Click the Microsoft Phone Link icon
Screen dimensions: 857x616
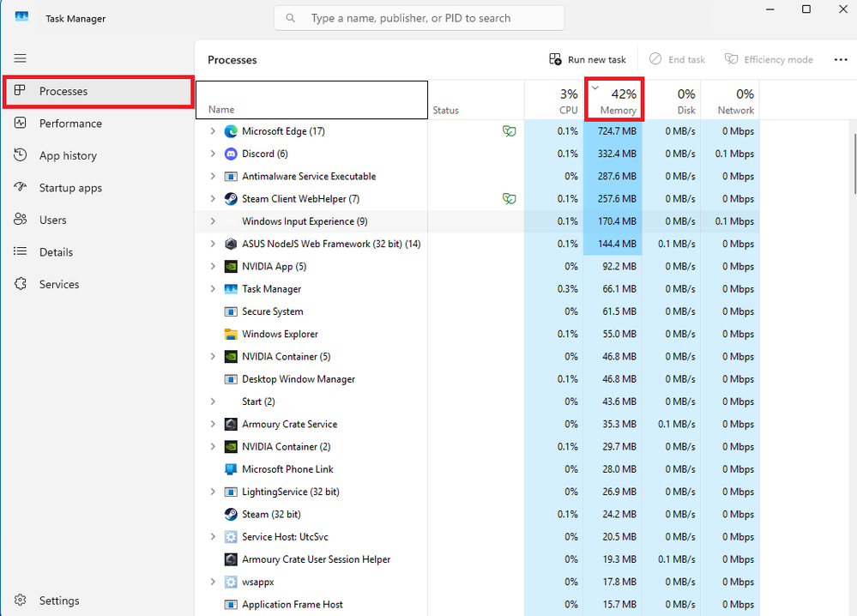[231, 469]
